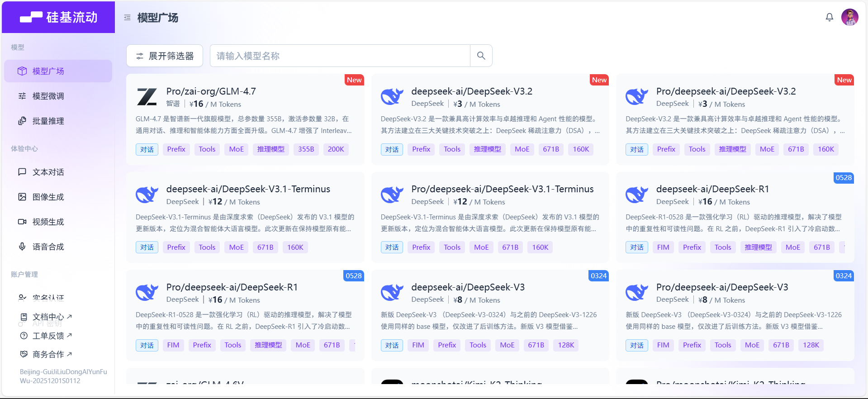Open 文本对话 in the sidebar
The height and width of the screenshot is (399, 868).
point(58,172)
